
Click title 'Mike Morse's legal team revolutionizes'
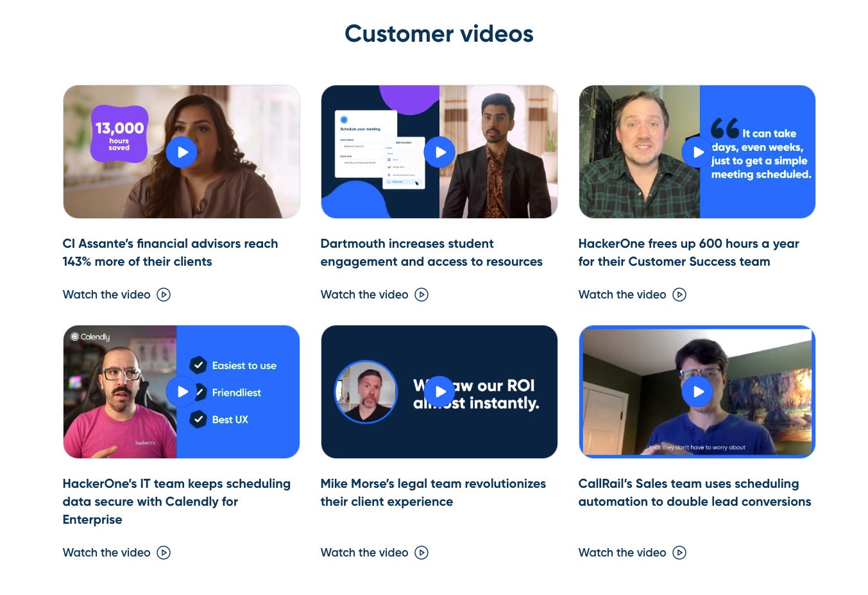433,492
